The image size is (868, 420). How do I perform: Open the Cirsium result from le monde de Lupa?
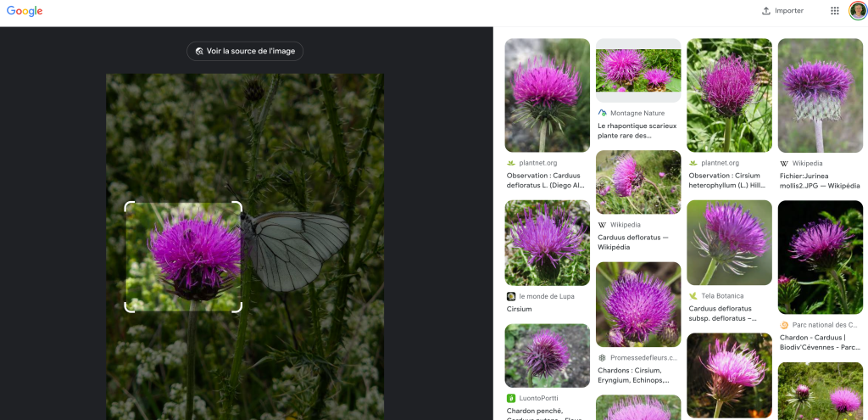(x=520, y=309)
